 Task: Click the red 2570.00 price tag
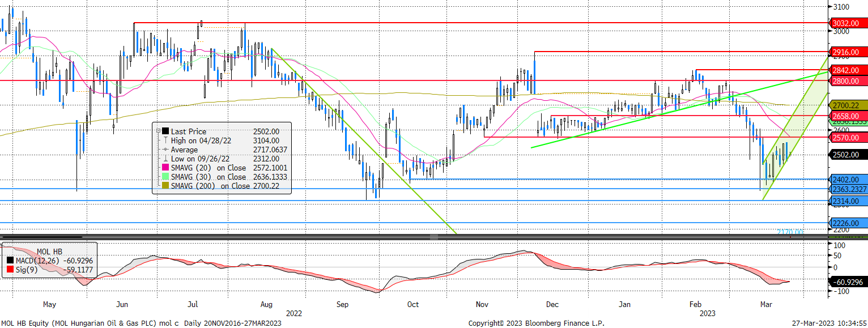pyautogui.click(x=848, y=137)
